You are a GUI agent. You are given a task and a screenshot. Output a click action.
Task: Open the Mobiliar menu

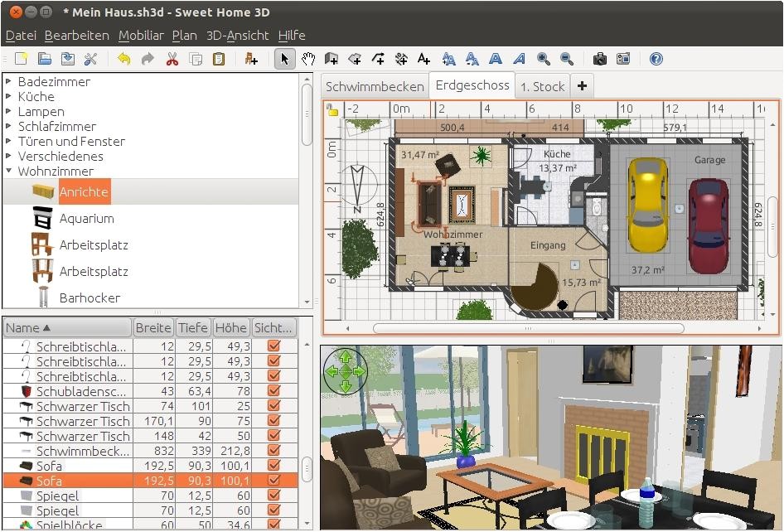(141, 36)
